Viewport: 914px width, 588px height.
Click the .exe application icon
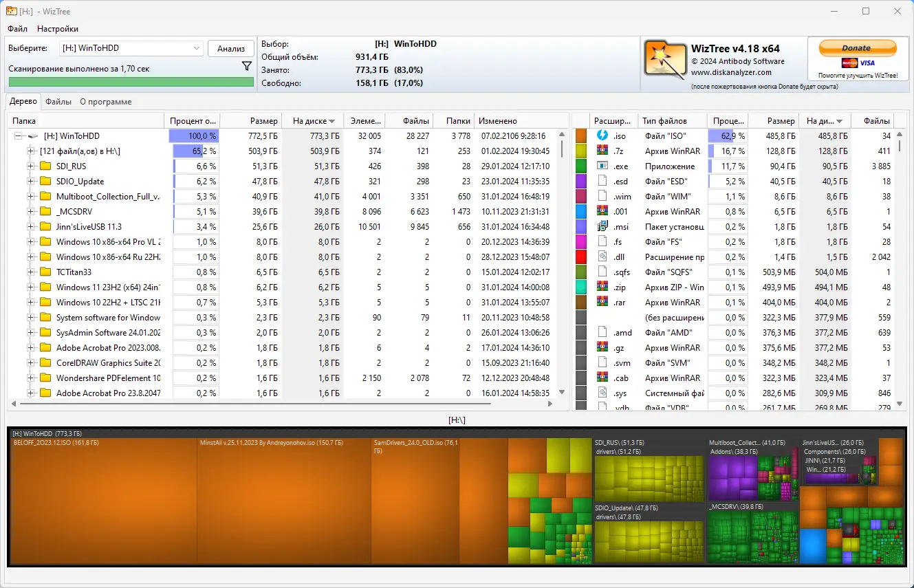(x=602, y=166)
